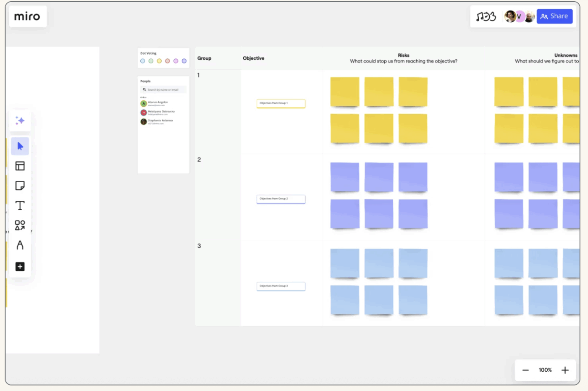Select the Objectives from Group 2 box
The image size is (588, 391).
pos(281,199)
